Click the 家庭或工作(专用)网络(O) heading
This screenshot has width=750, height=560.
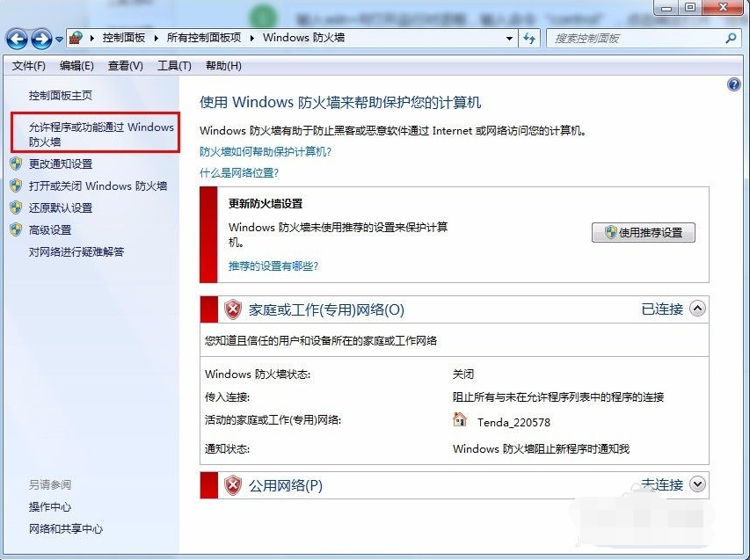tap(326, 309)
